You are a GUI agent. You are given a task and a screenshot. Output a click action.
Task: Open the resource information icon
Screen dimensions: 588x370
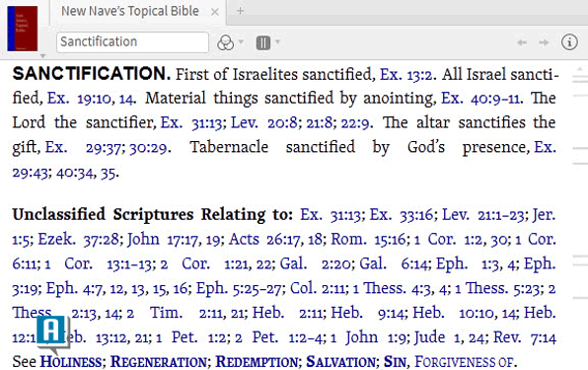(569, 41)
